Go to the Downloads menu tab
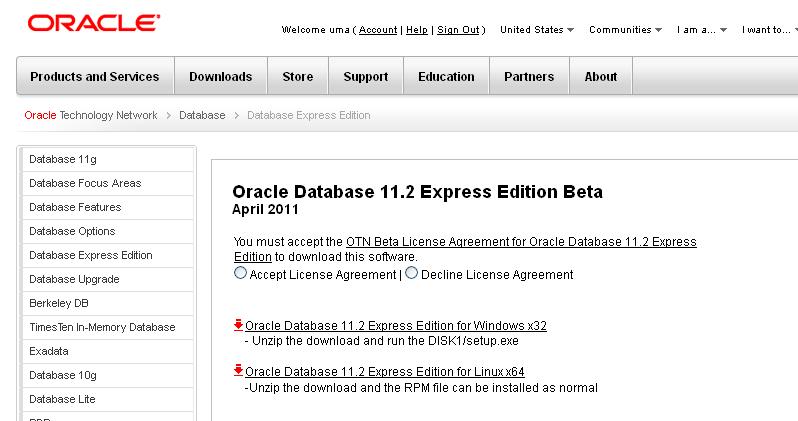The image size is (798, 421). pyautogui.click(x=220, y=76)
